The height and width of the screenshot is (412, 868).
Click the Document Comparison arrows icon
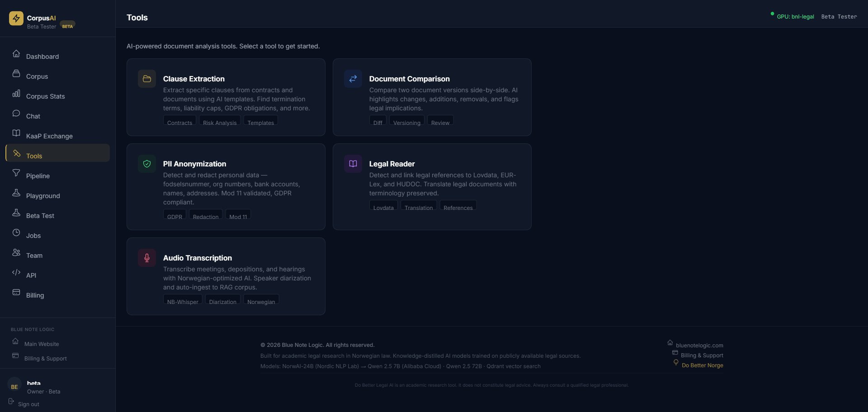353,78
